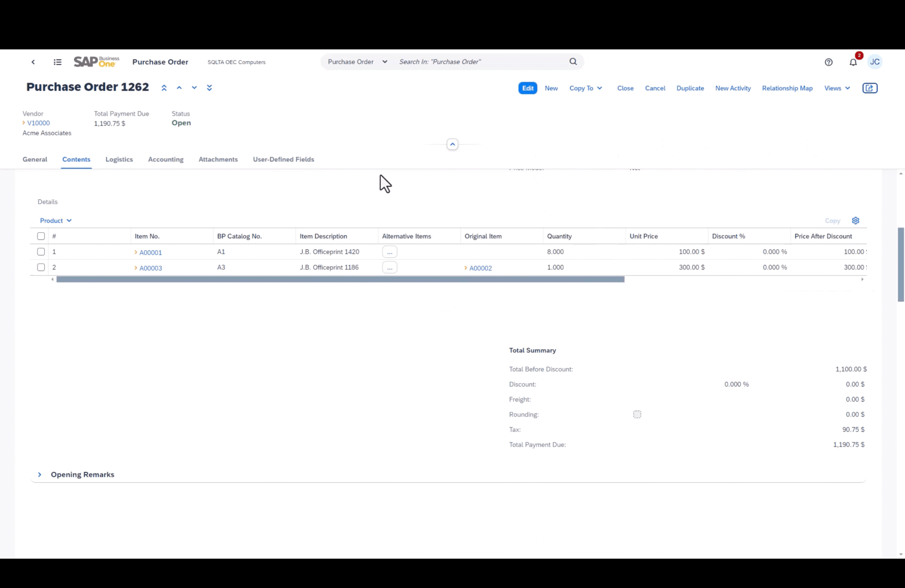Click the Edit button
Viewport: 905px width, 588px height.
click(527, 88)
